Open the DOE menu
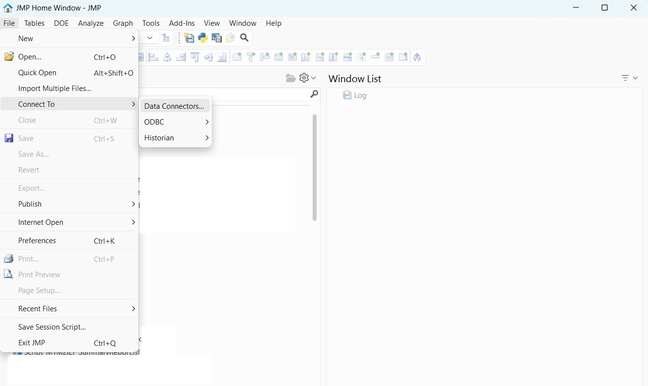 61,23
